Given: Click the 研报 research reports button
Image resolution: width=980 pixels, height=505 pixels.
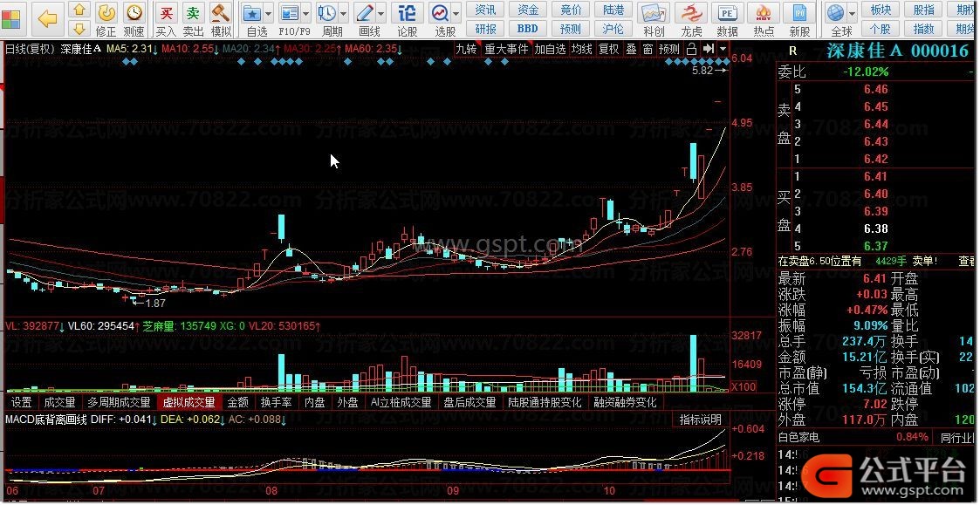Looking at the screenshot, I should 485,29.
